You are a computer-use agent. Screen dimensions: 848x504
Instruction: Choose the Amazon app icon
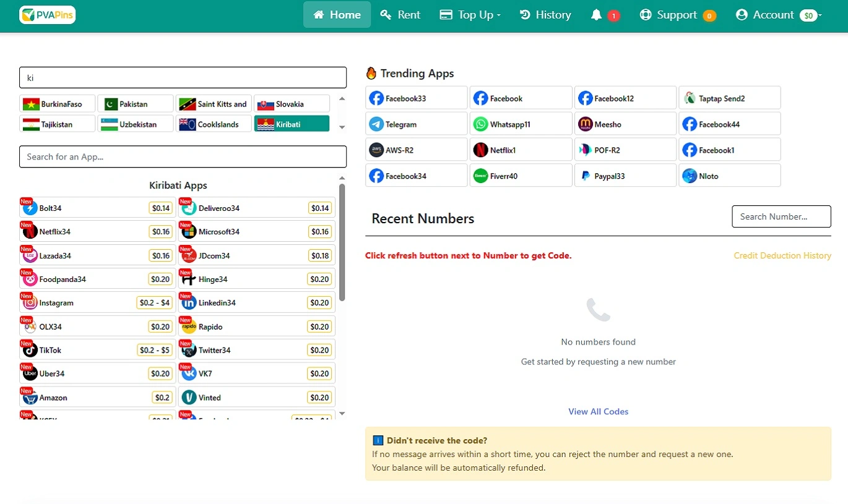pyautogui.click(x=30, y=398)
